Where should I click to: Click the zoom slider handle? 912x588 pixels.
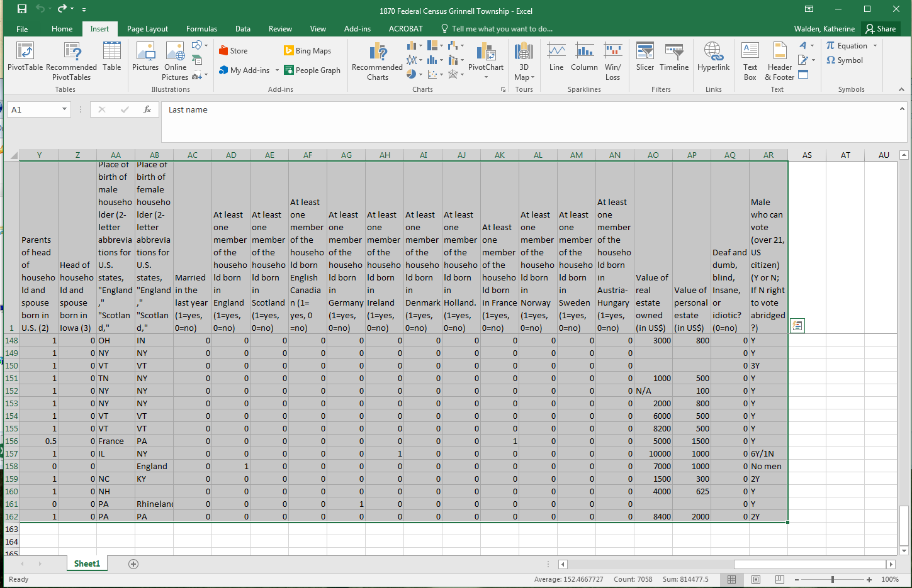(833, 579)
